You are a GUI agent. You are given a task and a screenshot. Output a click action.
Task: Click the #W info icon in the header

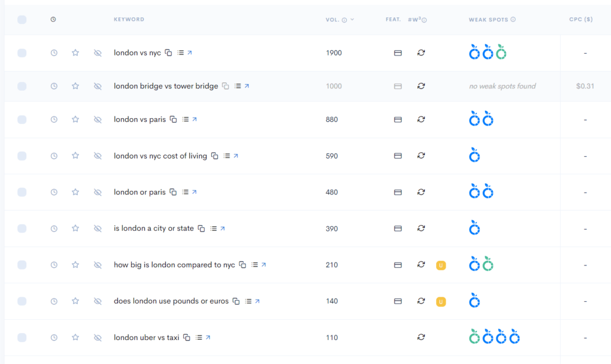point(424,19)
